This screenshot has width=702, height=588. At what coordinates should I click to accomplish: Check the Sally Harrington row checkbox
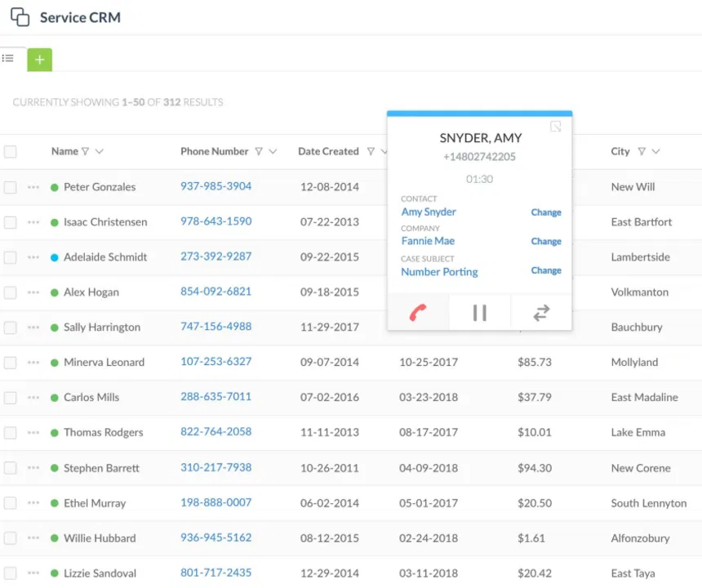pyautogui.click(x=11, y=327)
